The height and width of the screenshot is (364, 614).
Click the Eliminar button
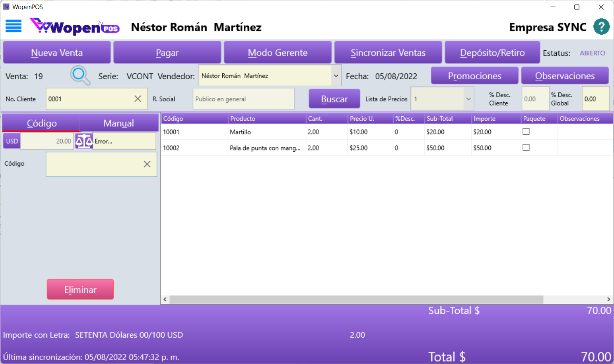(80, 289)
